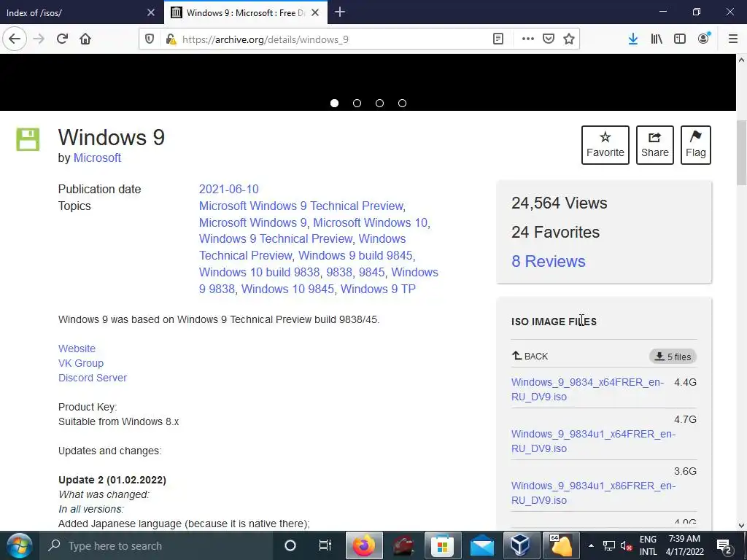Select third carousel dot indicator
The image size is (747, 560).
[x=379, y=104]
